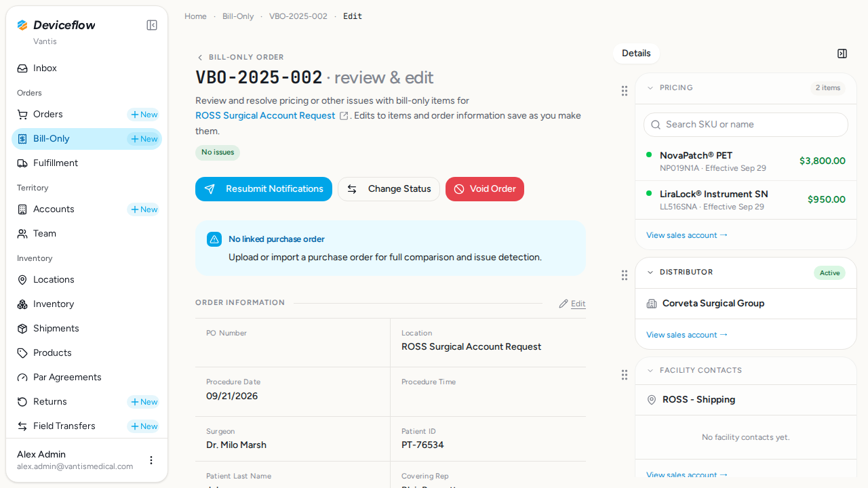The width and height of the screenshot is (868, 488).
Task: Click the Locations pin icon
Action: (22, 280)
